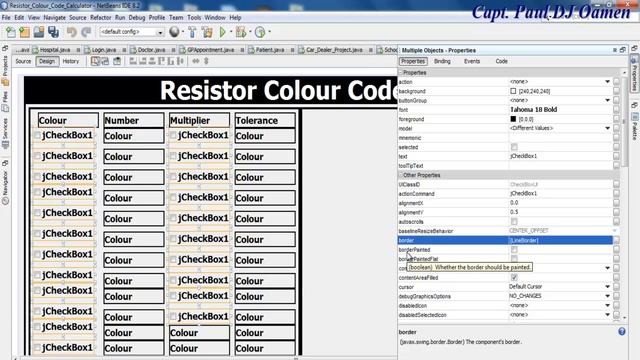Open the Projects side panel
The image size is (640, 360).
click(5, 69)
